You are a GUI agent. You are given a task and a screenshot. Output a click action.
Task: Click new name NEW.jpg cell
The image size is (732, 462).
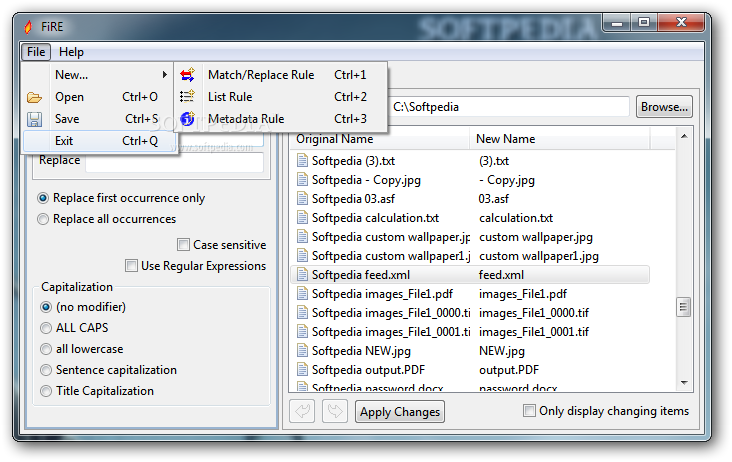pyautogui.click(x=502, y=351)
